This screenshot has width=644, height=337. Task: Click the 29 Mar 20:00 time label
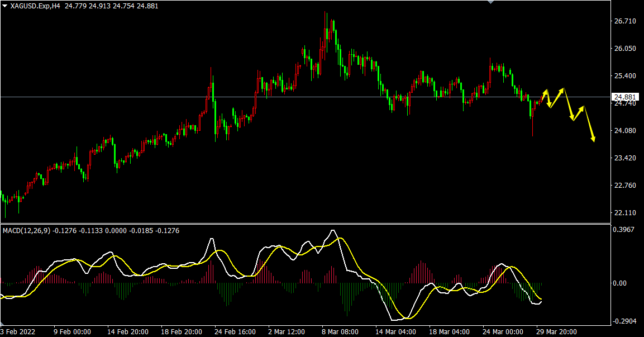(556, 331)
